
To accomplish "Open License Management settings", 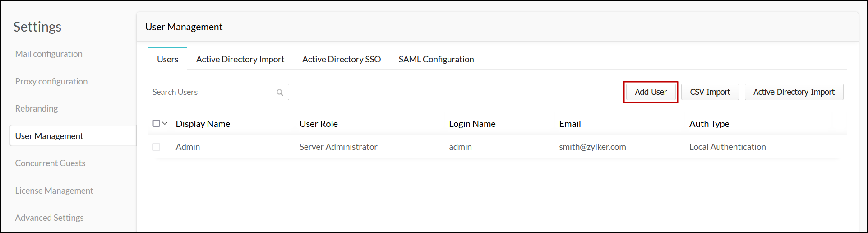I will [x=54, y=191].
